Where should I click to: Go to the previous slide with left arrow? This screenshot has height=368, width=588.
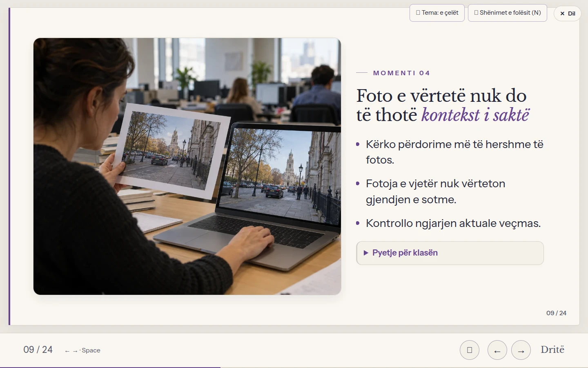497,350
